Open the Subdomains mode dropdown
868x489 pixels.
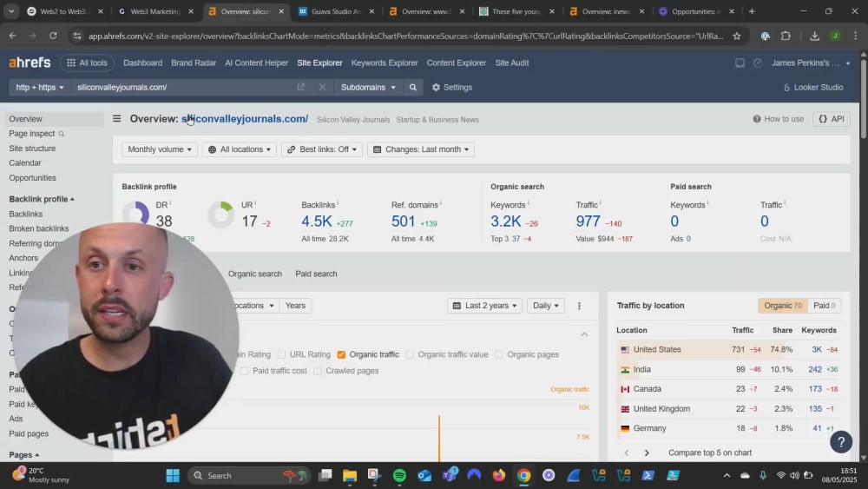(368, 87)
